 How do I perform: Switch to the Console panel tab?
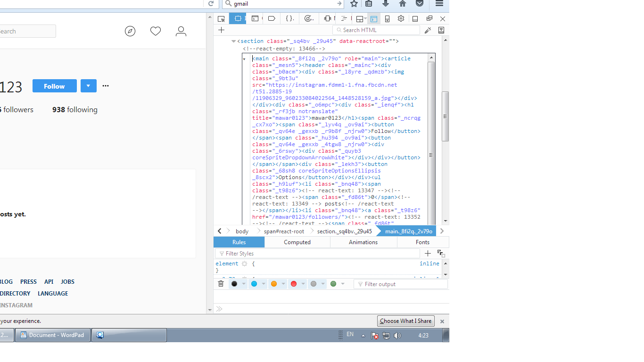pyautogui.click(x=255, y=19)
